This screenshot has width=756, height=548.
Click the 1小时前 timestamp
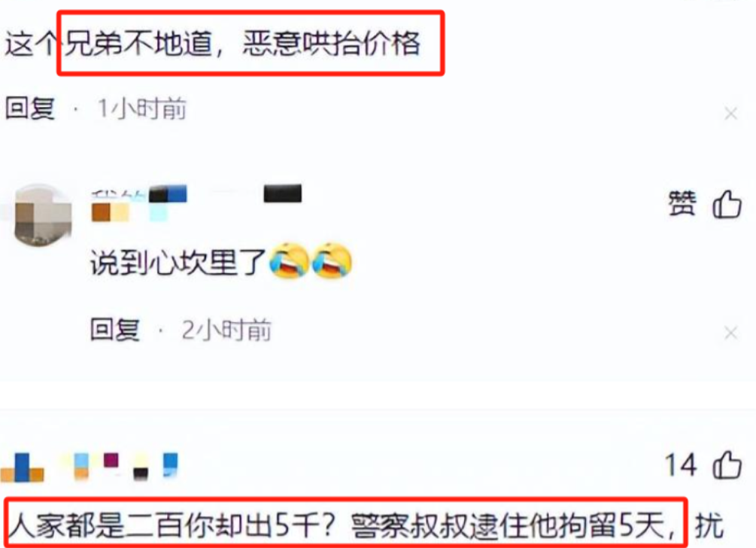coord(141,108)
